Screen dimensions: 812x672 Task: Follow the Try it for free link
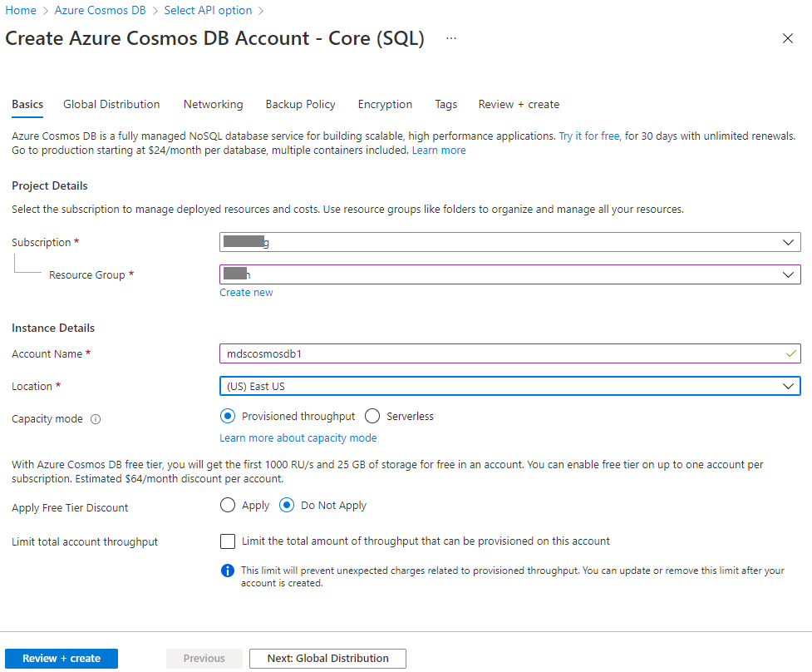click(x=588, y=136)
